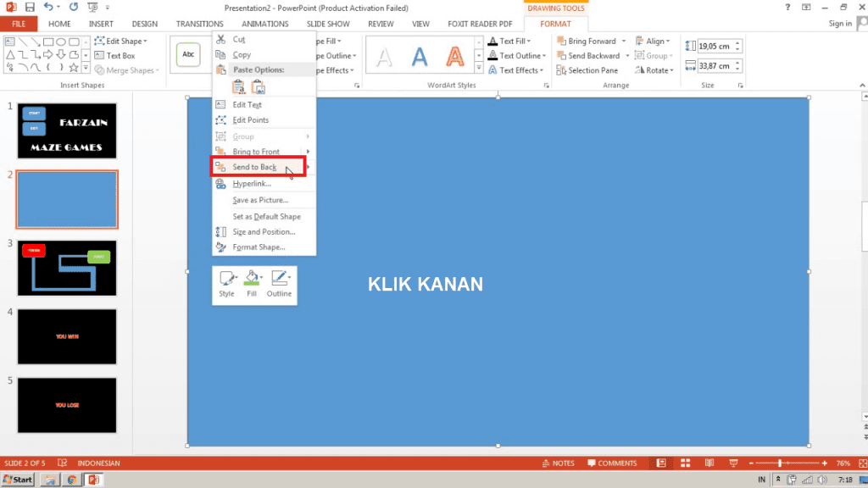Pick the rectangle shape in Insert Shapes
The height and width of the screenshot is (488, 868).
[48, 42]
